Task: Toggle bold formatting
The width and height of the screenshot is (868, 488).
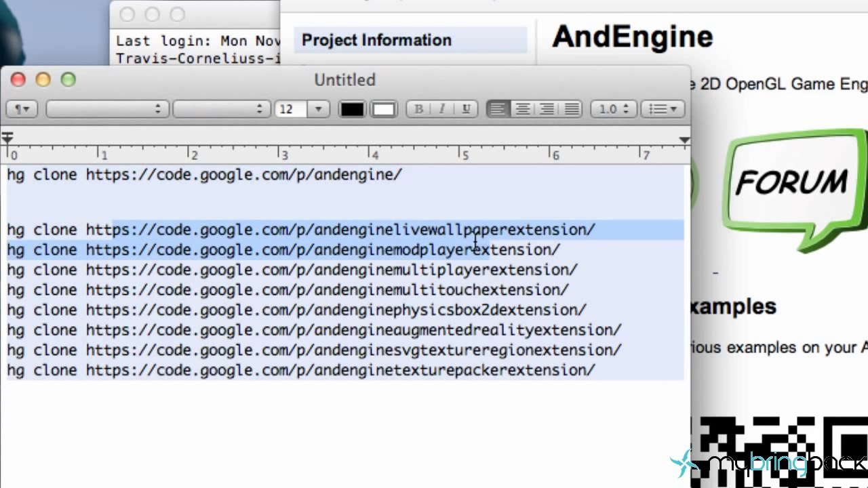Action: point(418,109)
